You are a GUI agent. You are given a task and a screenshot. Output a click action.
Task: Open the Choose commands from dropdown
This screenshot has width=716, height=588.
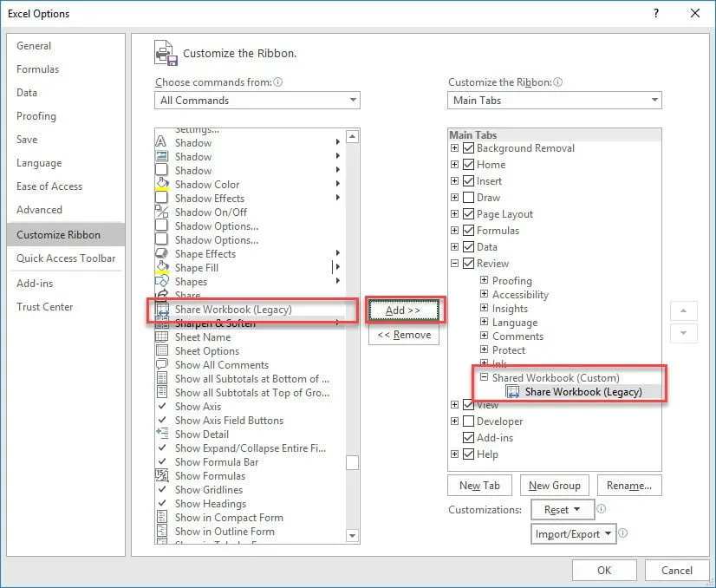[x=257, y=101]
